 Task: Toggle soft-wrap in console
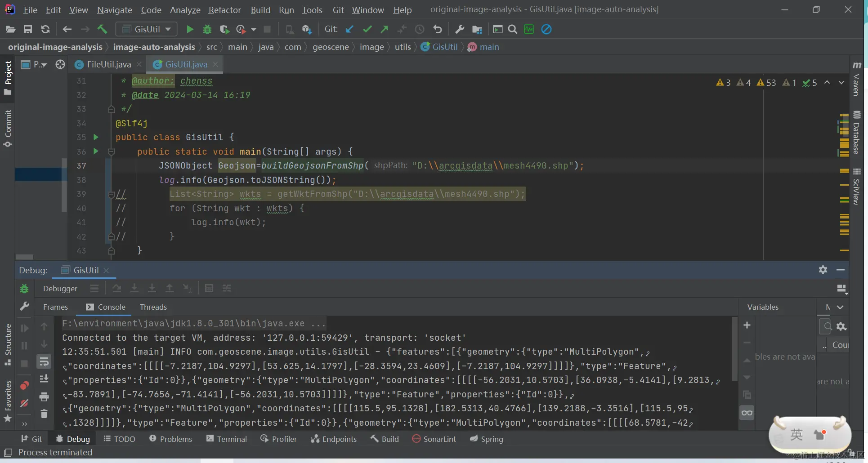pos(44,362)
